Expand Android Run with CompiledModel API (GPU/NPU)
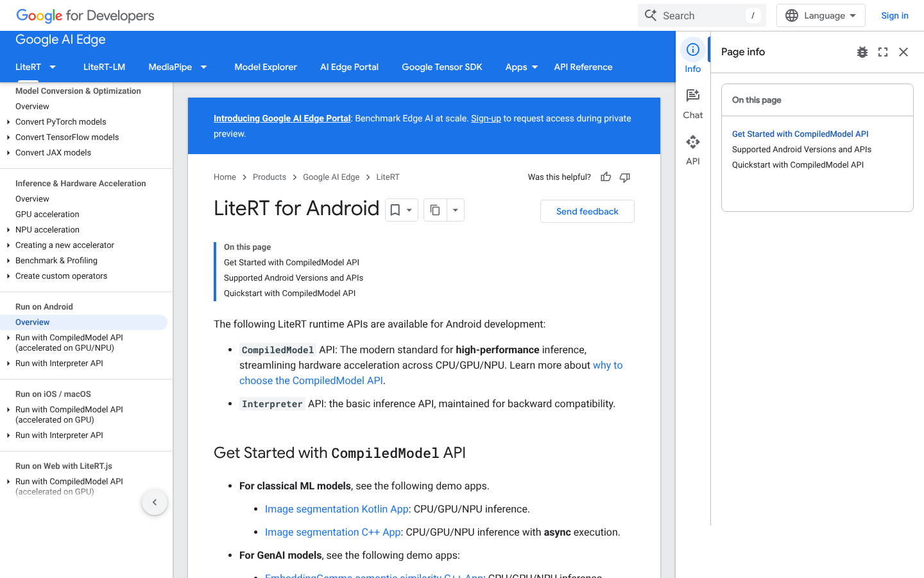Screen dimensions: 924x578 coord(8,338)
